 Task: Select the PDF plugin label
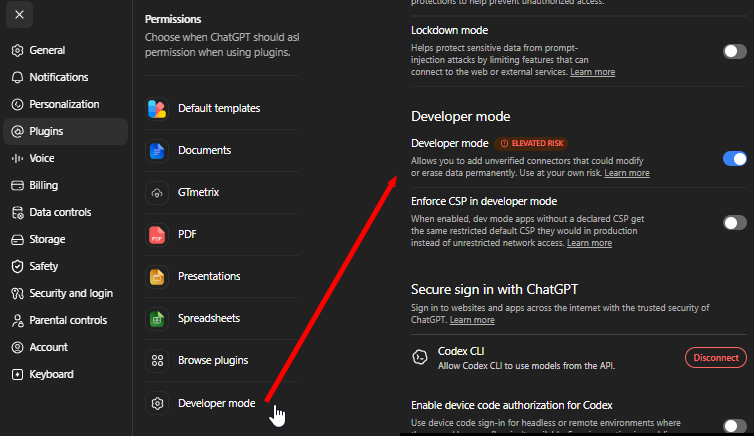[x=187, y=235]
